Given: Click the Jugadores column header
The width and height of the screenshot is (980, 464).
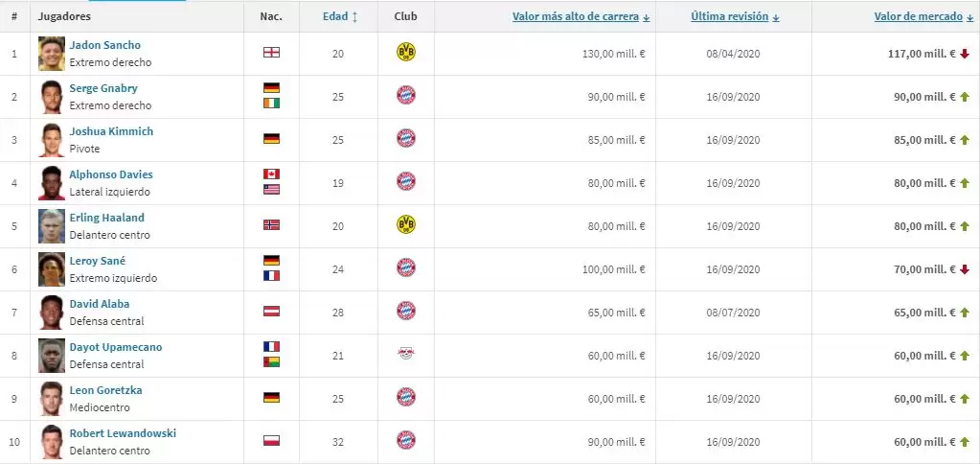Looking at the screenshot, I should [x=66, y=17].
